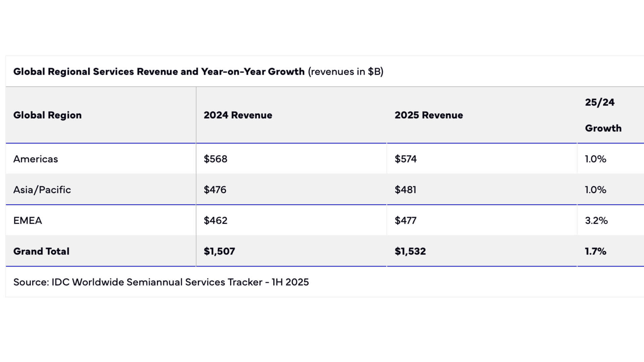Click the '2024 Revenue' column header
Image resolution: width=644 pixels, height=362 pixels.
[x=238, y=115]
